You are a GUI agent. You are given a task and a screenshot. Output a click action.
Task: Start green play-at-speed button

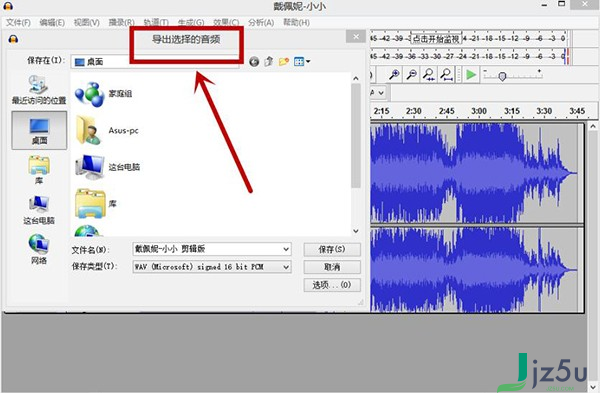[x=471, y=75]
